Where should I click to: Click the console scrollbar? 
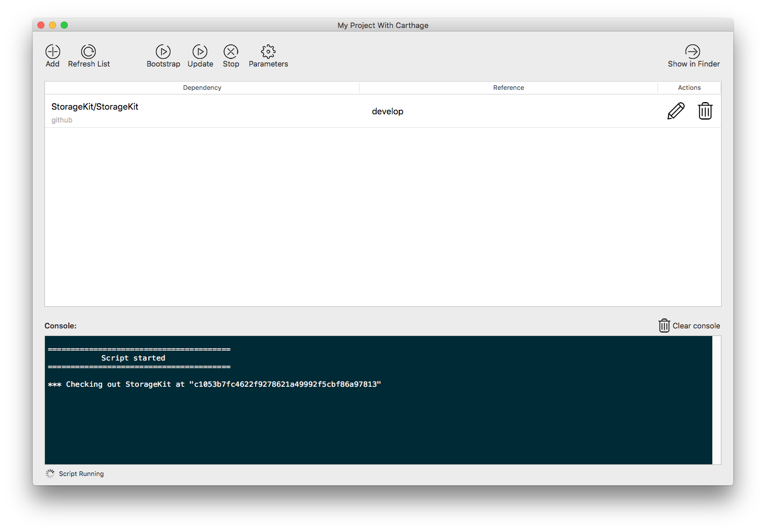click(717, 400)
